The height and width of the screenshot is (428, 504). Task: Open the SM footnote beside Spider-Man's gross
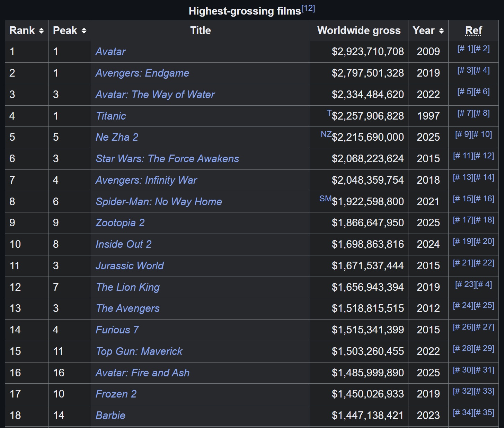click(x=325, y=199)
